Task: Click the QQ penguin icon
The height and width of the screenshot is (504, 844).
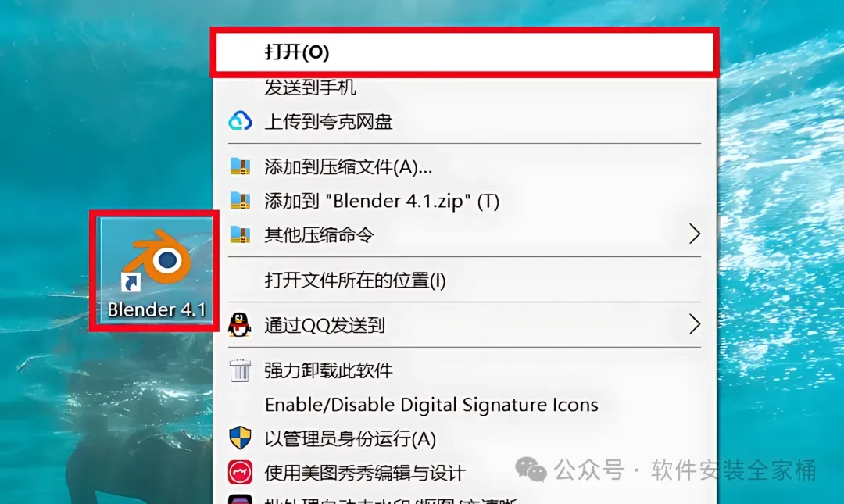Action: 240,325
